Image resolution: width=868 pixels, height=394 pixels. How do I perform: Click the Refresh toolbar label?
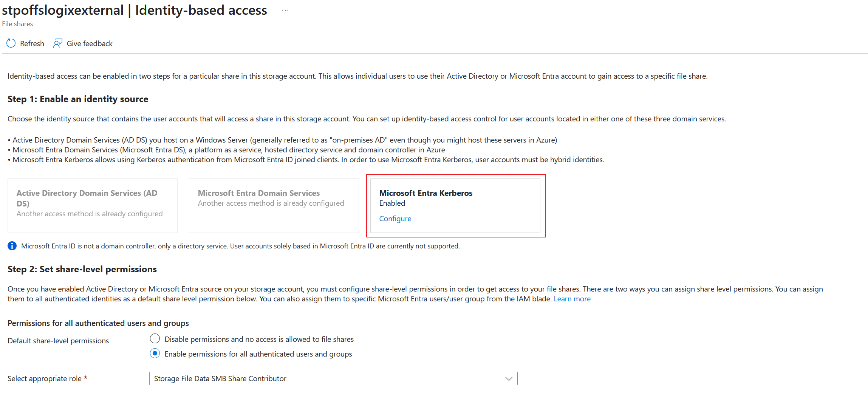[x=32, y=43]
